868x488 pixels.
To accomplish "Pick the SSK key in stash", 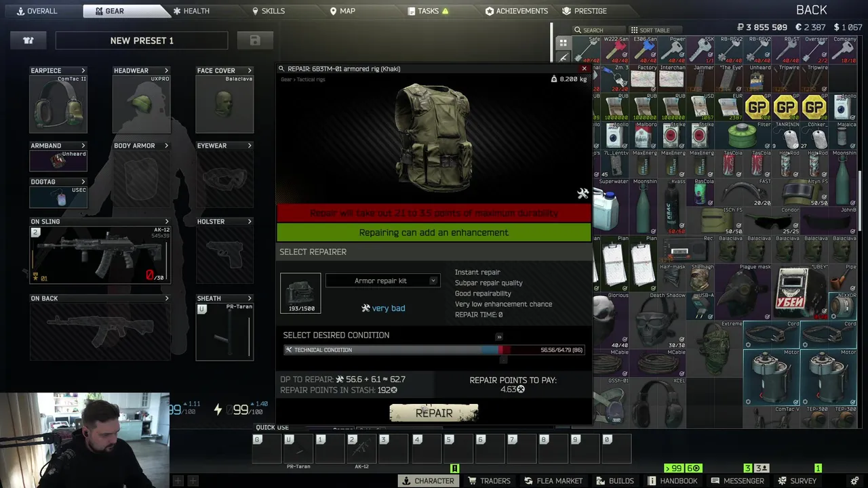I will click(701, 49).
